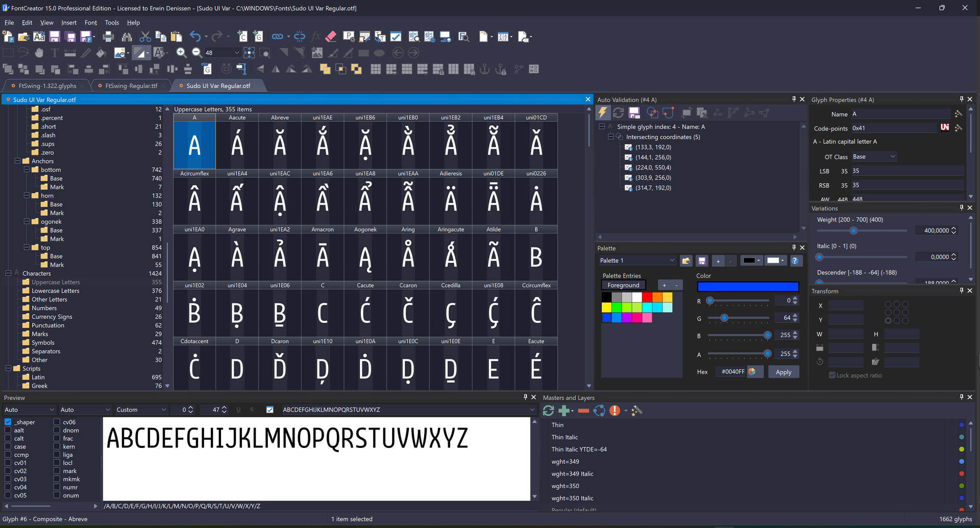Click the zoom in magnifier icon
Viewport: 980px width, 528px height.
point(181,53)
